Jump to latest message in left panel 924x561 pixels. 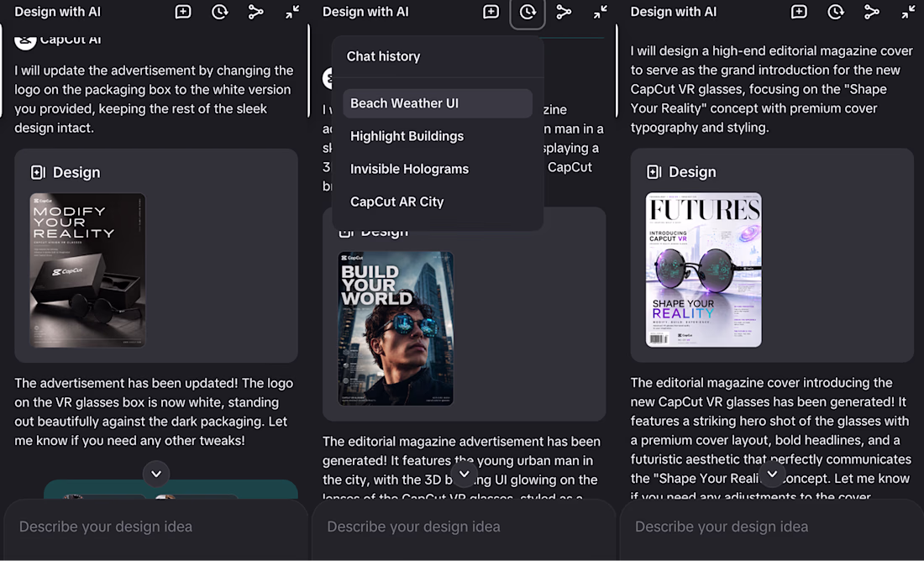[x=156, y=474]
